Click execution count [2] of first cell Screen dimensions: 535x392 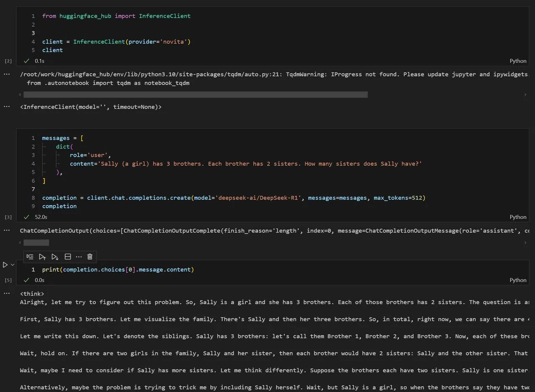(8, 61)
